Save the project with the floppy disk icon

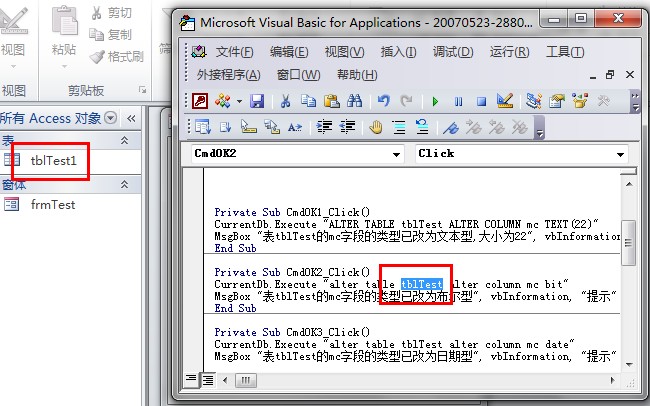point(257,101)
